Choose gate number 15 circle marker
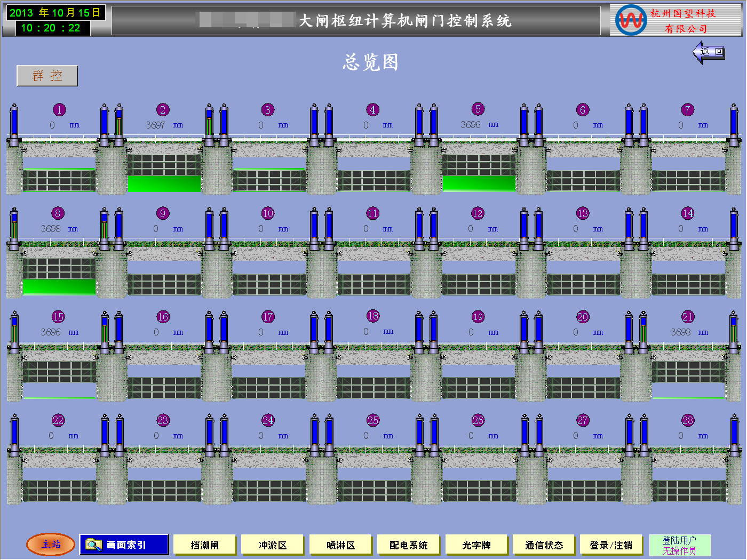 [x=58, y=317]
